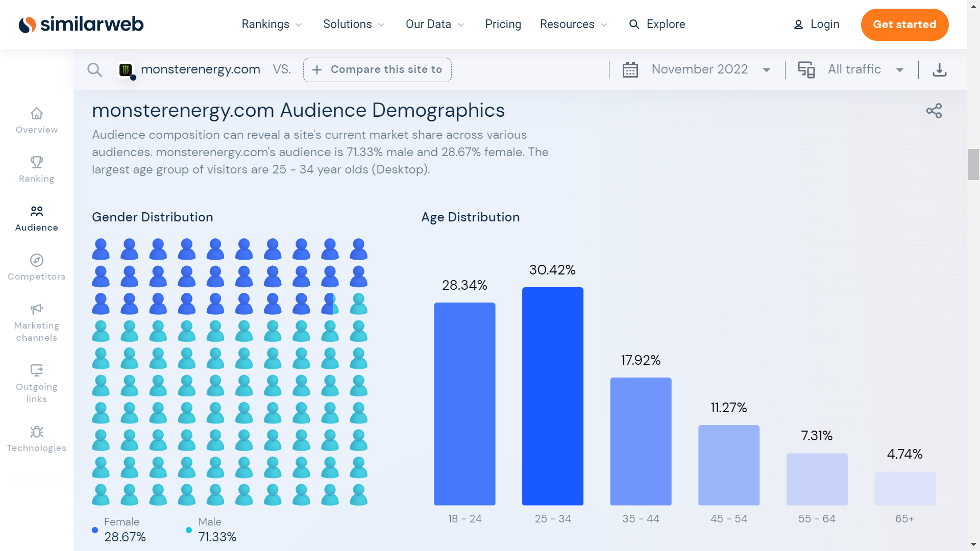Click the 28.34% value label

[x=464, y=285]
